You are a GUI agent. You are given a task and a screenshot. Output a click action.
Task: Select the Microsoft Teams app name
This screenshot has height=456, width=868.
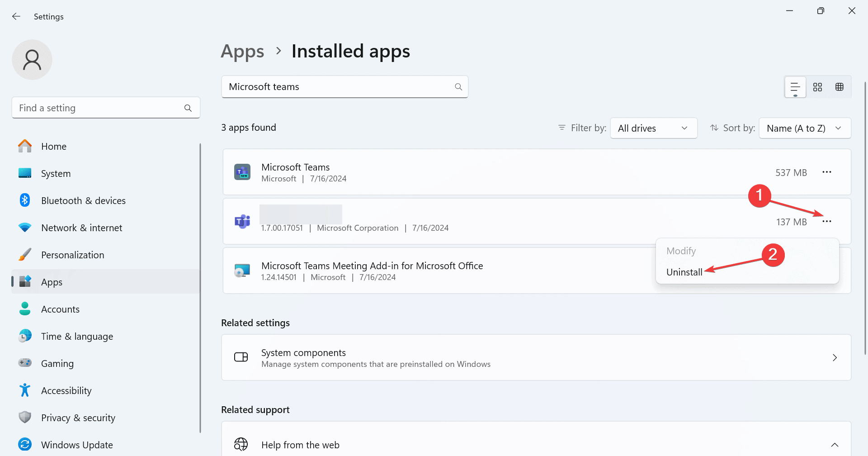tap(296, 167)
